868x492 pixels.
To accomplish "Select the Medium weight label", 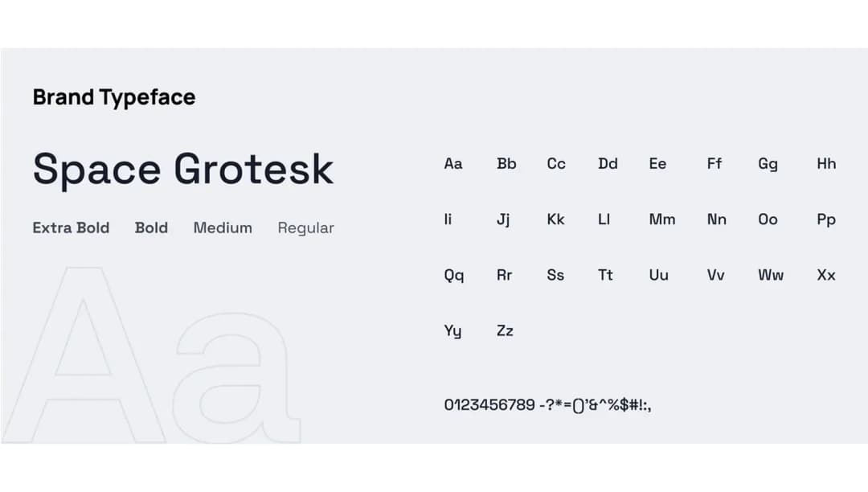I will pos(223,228).
